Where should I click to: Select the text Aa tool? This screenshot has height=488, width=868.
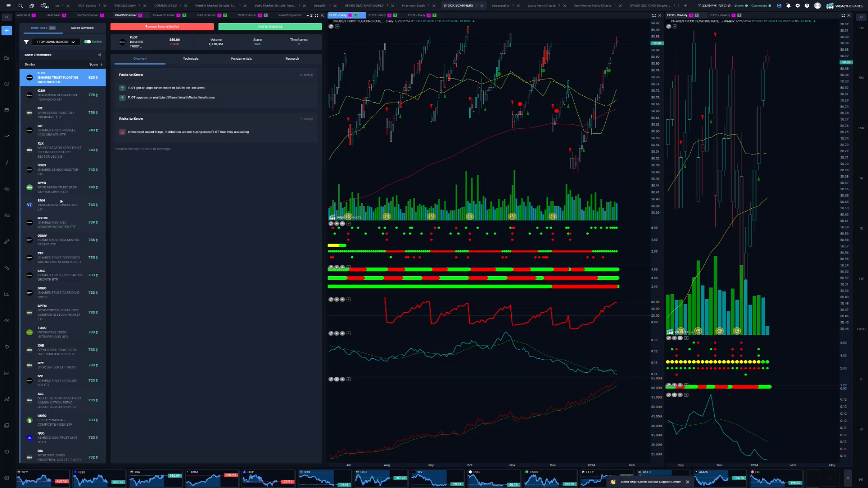pos(7,216)
